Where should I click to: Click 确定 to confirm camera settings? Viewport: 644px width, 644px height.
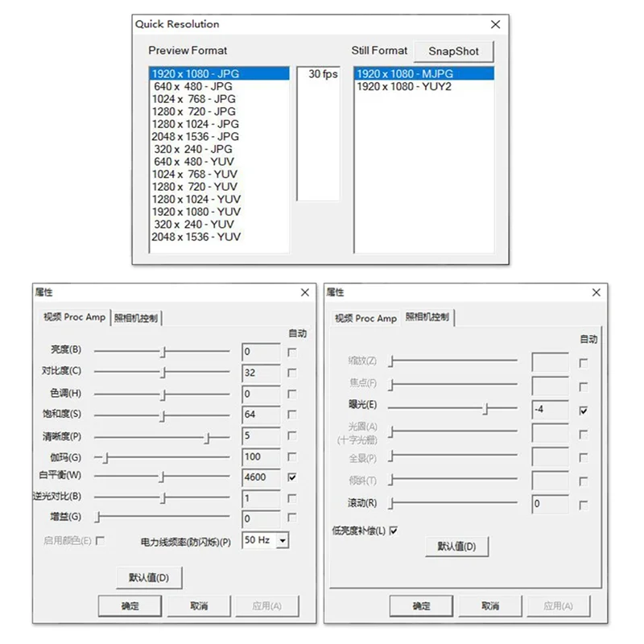click(421, 605)
